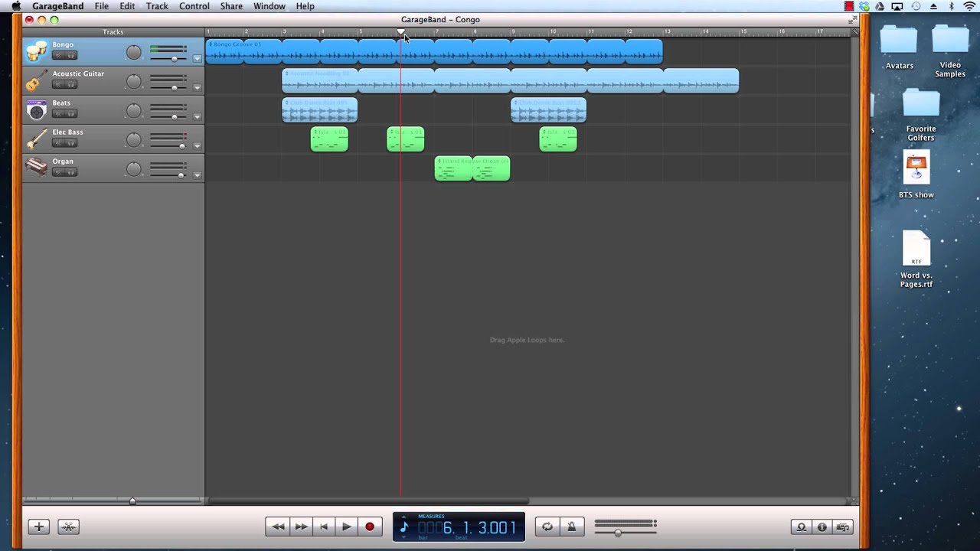Open the Media Browser button
The width and height of the screenshot is (980, 551).
pyautogui.click(x=843, y=527)
